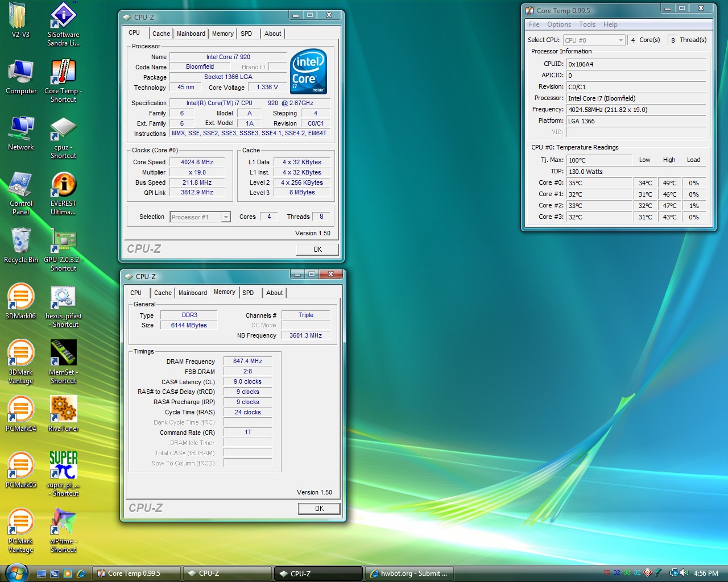728x582 pixels.
Task: Click Show Desktop quick launch icon
Action: (x=41, y=573)
